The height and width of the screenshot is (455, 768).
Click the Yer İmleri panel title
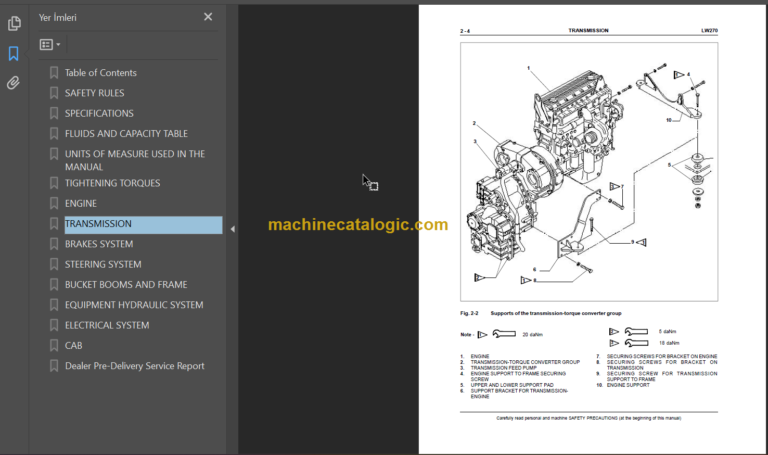coord(57,18)
